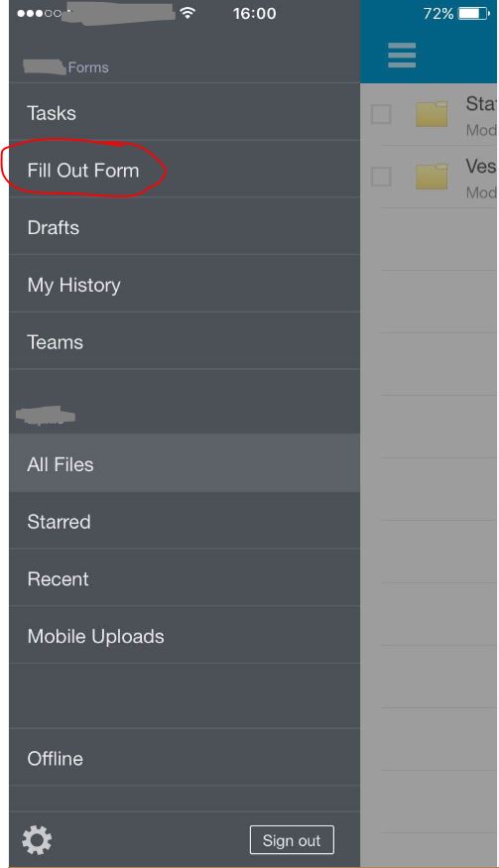Check the second folder's checkbox
The height and width of the screenshot is (868, 499).
click(381, 177)
